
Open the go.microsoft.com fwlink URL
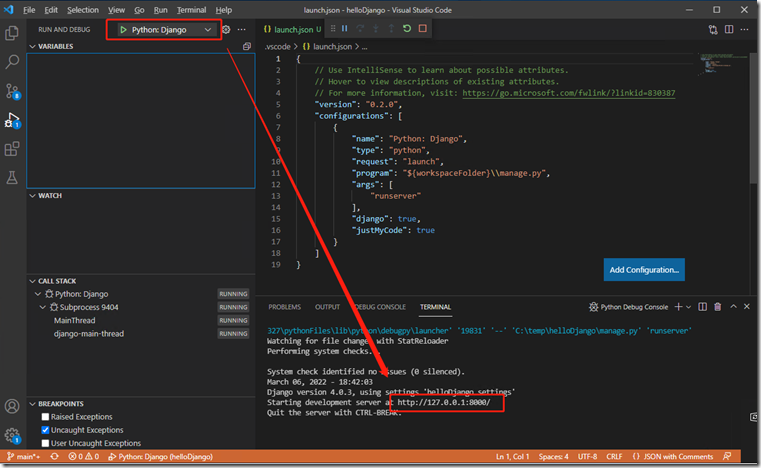pyautogui.click(x=568, y=93)
